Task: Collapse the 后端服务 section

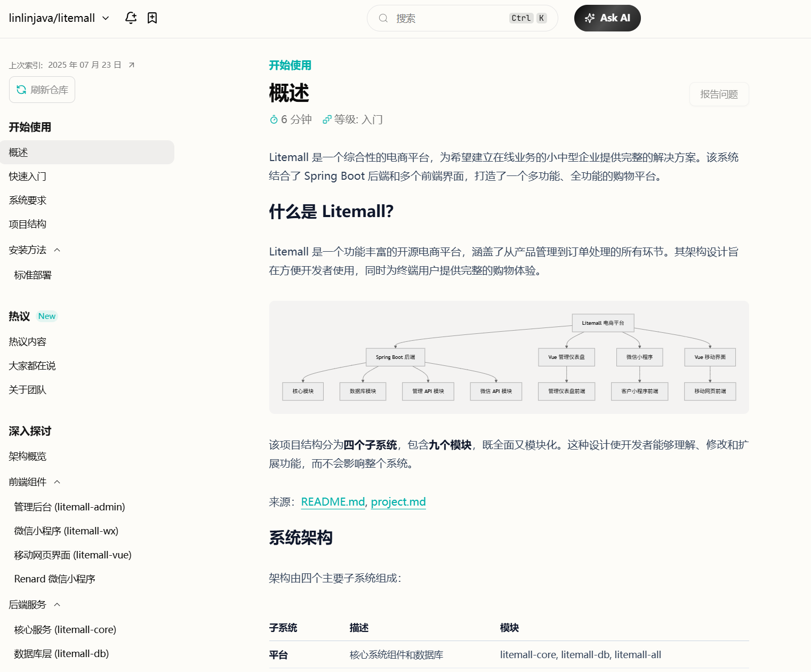Action: pyautogui.click(x=57, y=605)
